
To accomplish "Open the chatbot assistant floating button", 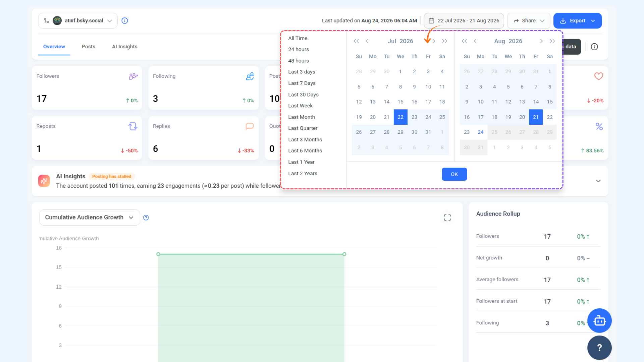I will pos(599,321).
